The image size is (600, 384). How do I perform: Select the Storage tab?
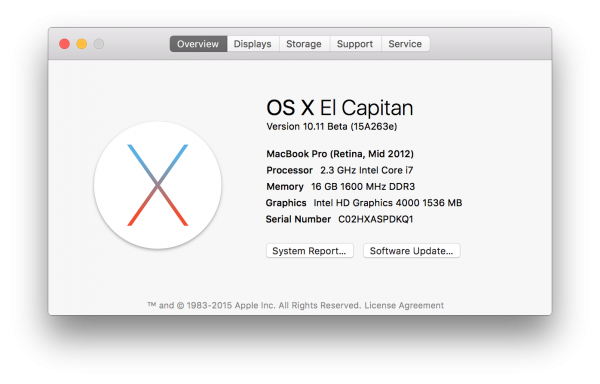pos(304,44)
